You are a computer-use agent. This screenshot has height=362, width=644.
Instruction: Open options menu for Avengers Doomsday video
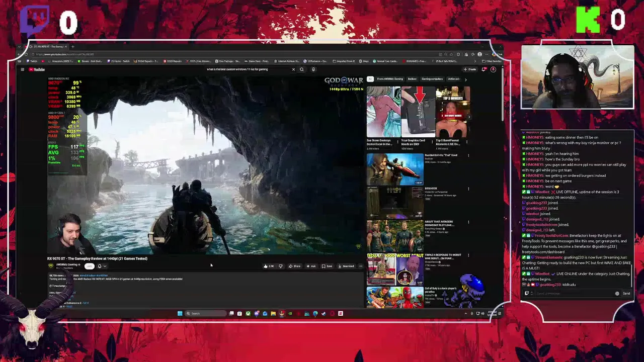tap(468, 222)
